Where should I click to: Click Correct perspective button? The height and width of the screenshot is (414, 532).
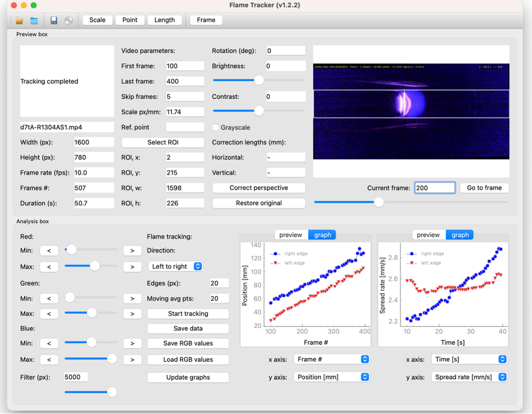point(259,188)
